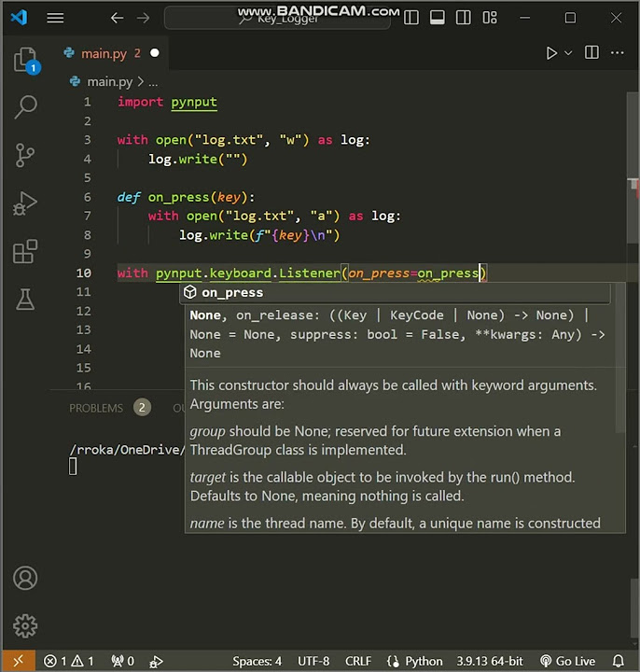Show errors and warnings count
The height and width of the screenshot is (672, 640).
(68, 662)
